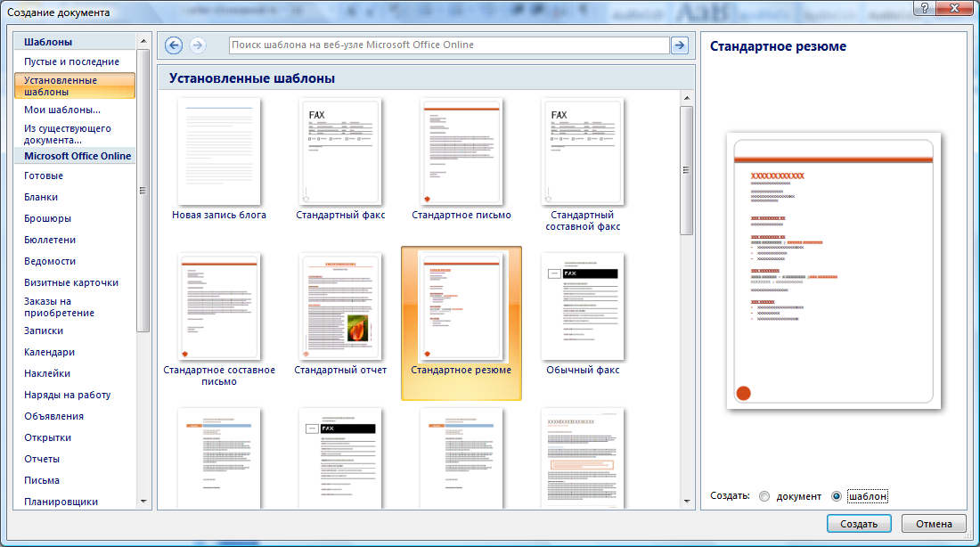Select the Стандартный факс template
980x547 pixels.
[x=340, y=159]
